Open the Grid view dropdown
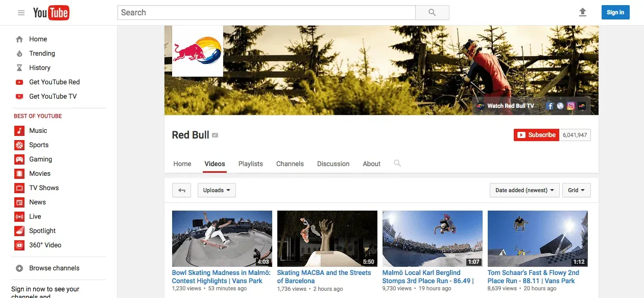Image resolution: width=644 pixels, height=298 pixels. pyautogui.click(x=576, y=190)
